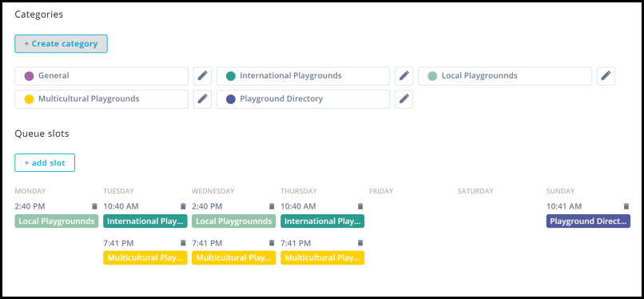Select Thursday Multicultural Playgrounds slot tag

(323, 258)
